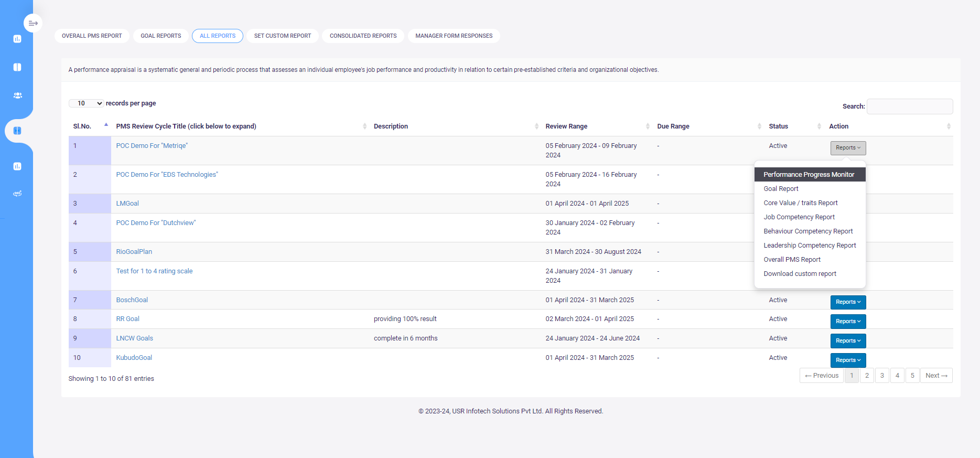Open the people group sidebar icon
The width and height of the screenshot is (980, 458).
[17, 95]
